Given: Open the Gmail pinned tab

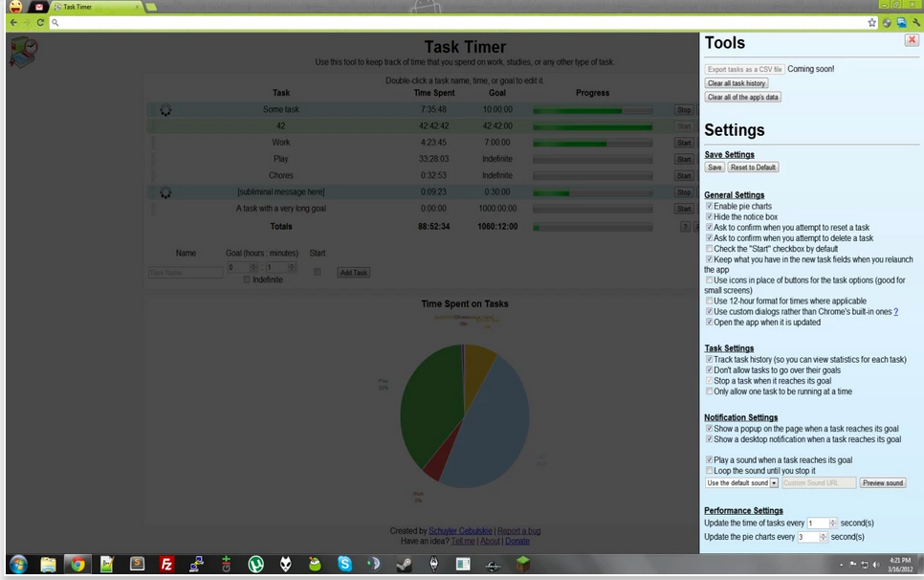Looking at the screenshot, I should (39, 7).
